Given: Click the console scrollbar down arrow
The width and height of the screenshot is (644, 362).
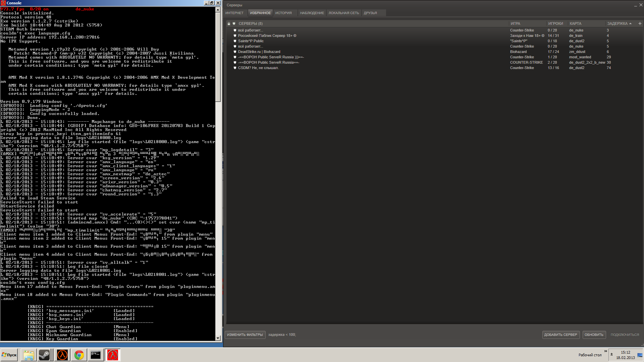Looking at the screenshot, I should [218, 338].
